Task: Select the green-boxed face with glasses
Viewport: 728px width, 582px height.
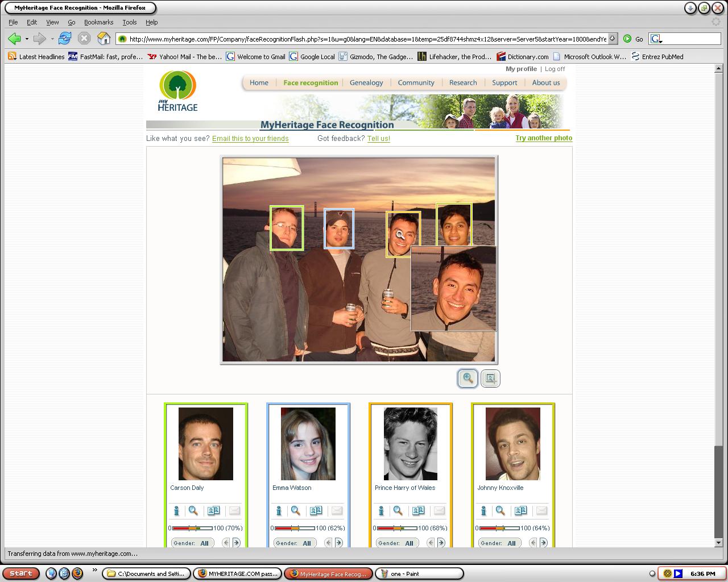Action: (x=287, y=228)
